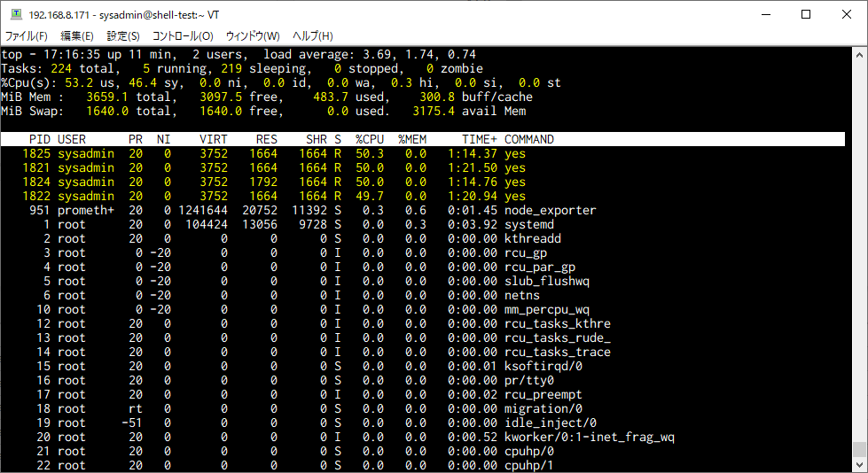The height and width of the screenshot is (473, 868).
Task: Click the slub_flushwq command text
Action: pyautogui.click(x=547, y=282)
